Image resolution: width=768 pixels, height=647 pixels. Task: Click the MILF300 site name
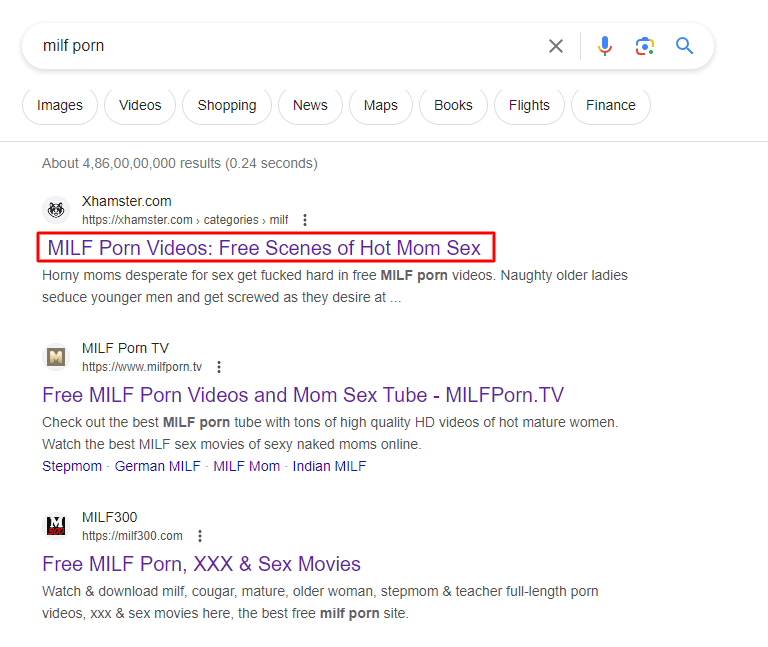[109, 517]
